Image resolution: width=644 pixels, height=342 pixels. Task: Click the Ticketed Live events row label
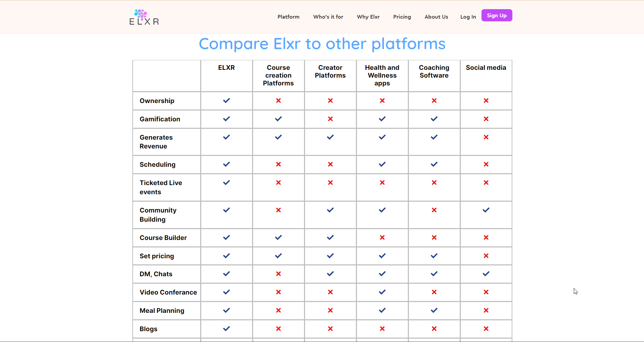(x=161, y=187)
